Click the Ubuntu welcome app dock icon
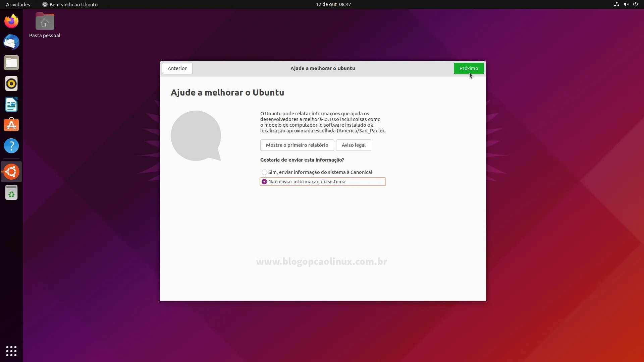644x362 pixels. pyautogui.click(x=11, y=172)
